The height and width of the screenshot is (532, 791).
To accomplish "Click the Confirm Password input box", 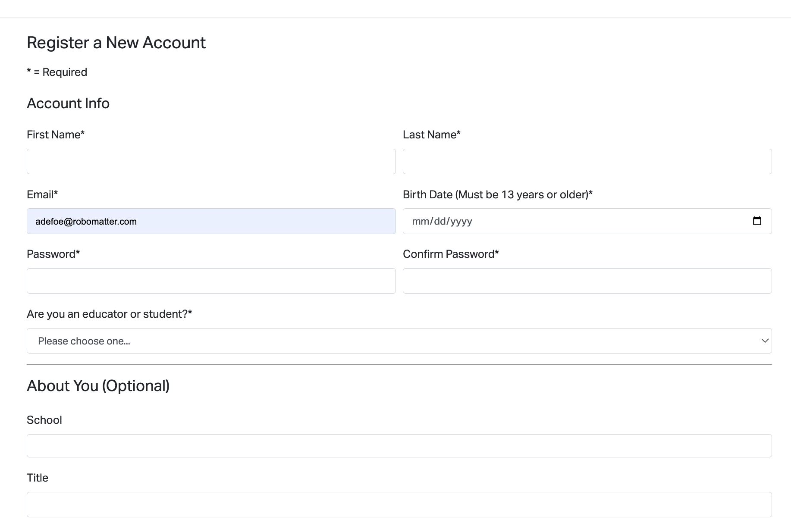I will coord(587,281).
